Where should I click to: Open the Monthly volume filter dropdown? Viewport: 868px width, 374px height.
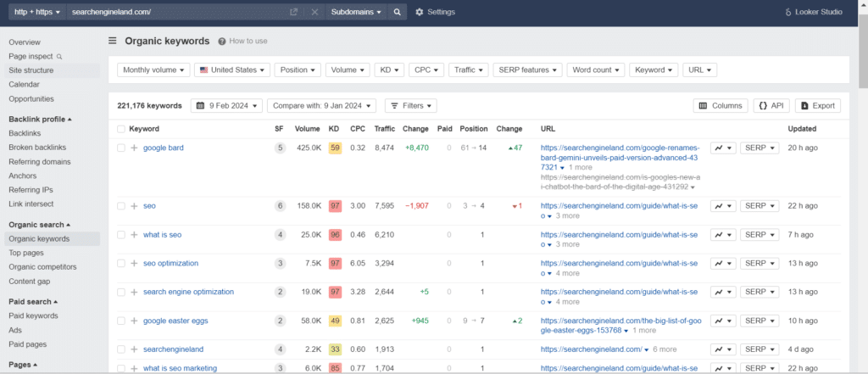tap(153, 70)
